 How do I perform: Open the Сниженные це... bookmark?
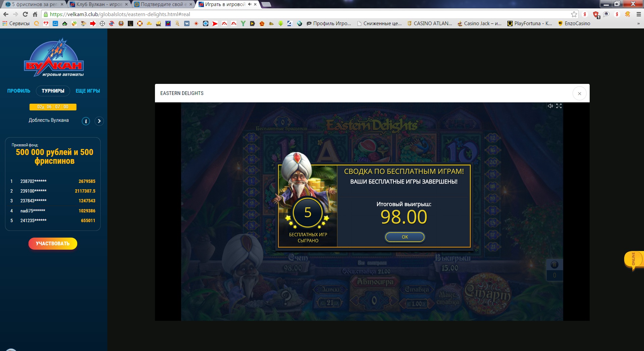[x=379, y=23]
